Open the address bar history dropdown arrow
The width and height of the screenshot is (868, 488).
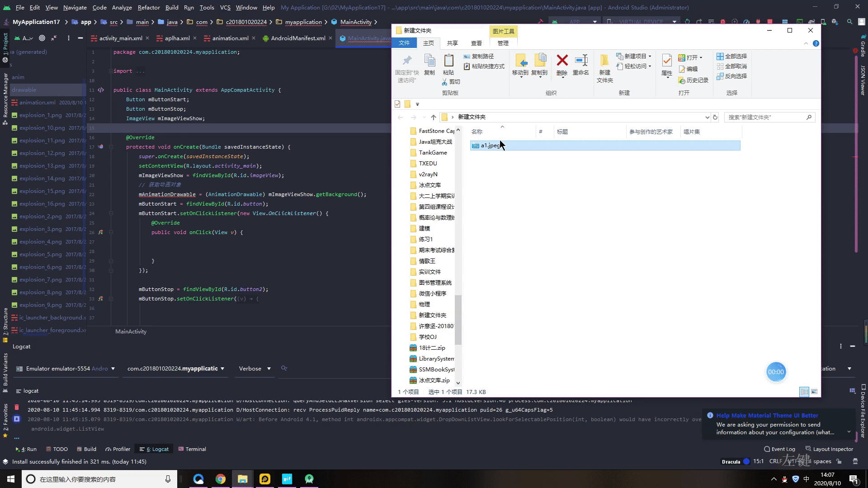tap(707, 117)
